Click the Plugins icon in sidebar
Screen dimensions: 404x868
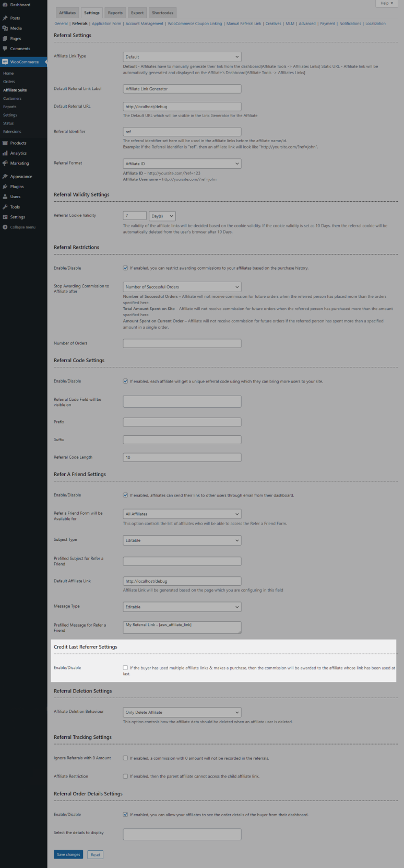pos(5,187)
